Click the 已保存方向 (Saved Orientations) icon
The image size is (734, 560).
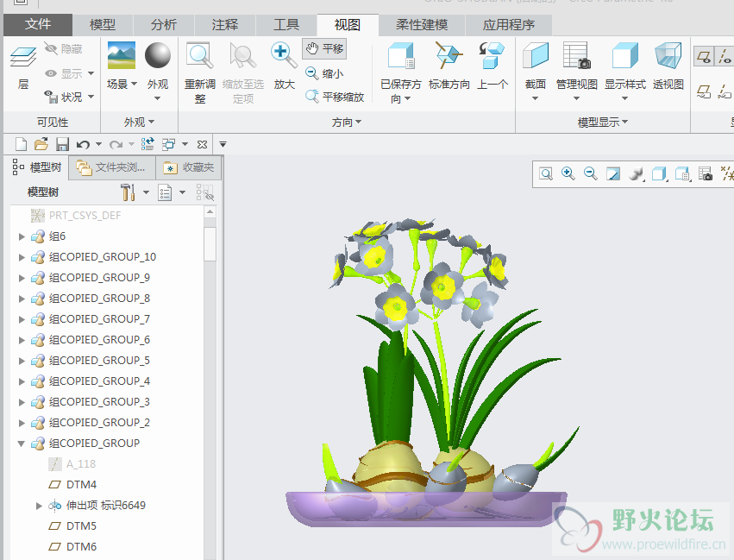coord(401,55)
